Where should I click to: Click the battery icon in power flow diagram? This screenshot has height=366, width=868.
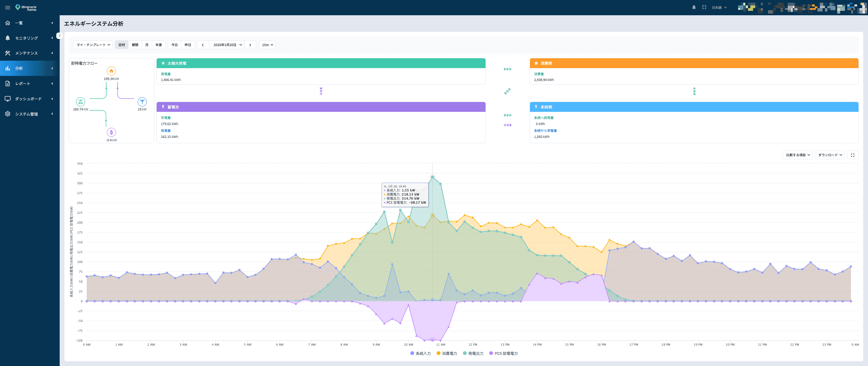click(111, 133)
